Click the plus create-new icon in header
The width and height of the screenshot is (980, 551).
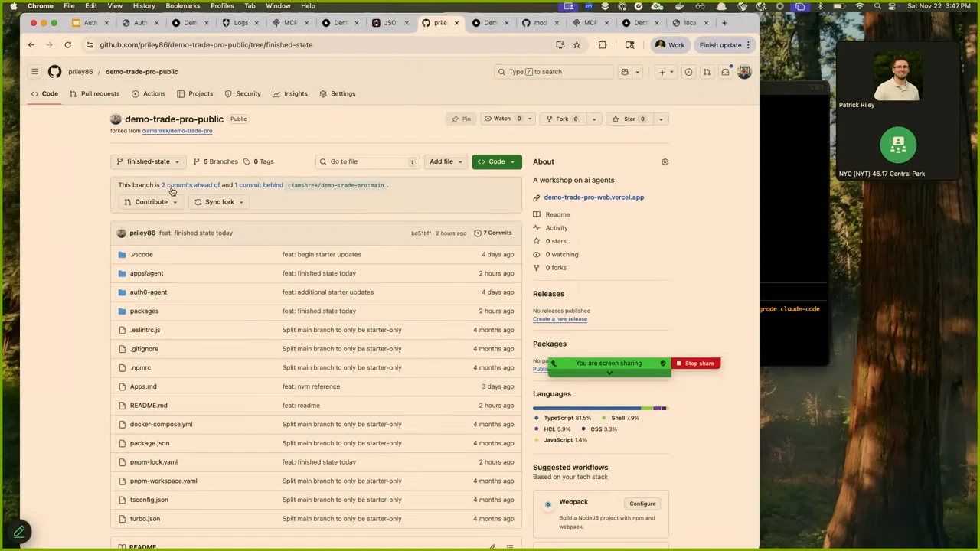click(x=661, y=72)
